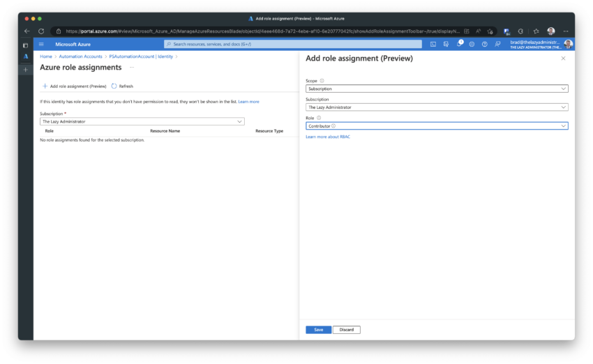This screenshot has height=364, width=593.
Task: Open the browser favorites list icon
Action: 536,31
